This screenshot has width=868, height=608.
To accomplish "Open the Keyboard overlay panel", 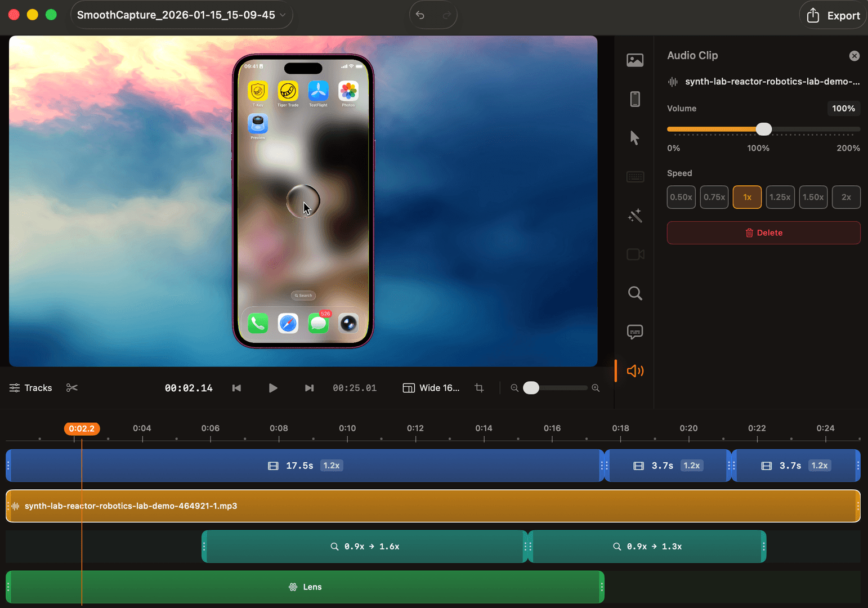I will [635, 177].
